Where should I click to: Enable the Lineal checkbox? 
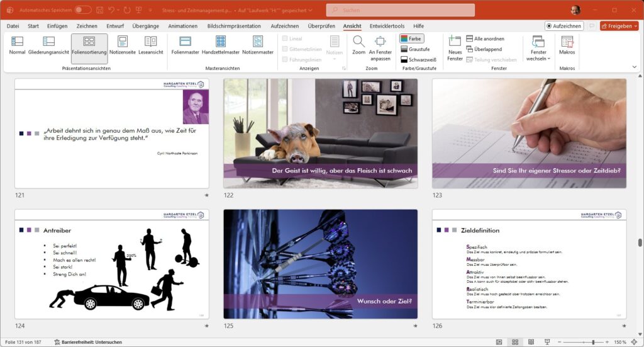tap(286, 38)
